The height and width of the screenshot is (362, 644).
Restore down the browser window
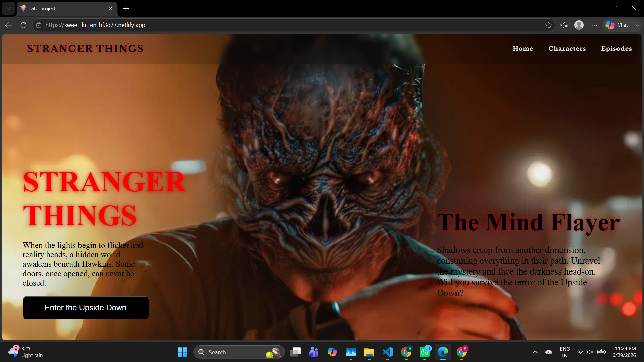615,8
